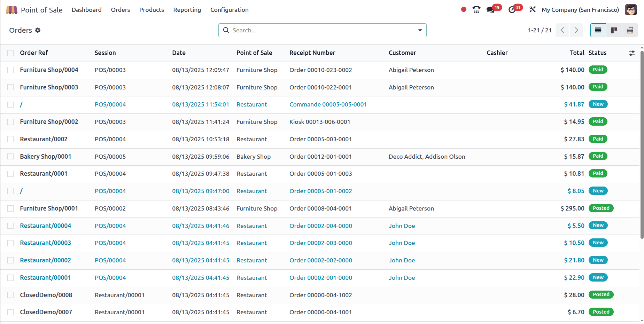
Task: Open the Reporting menu
Action: pyautogui.click(x=187, y=10)
